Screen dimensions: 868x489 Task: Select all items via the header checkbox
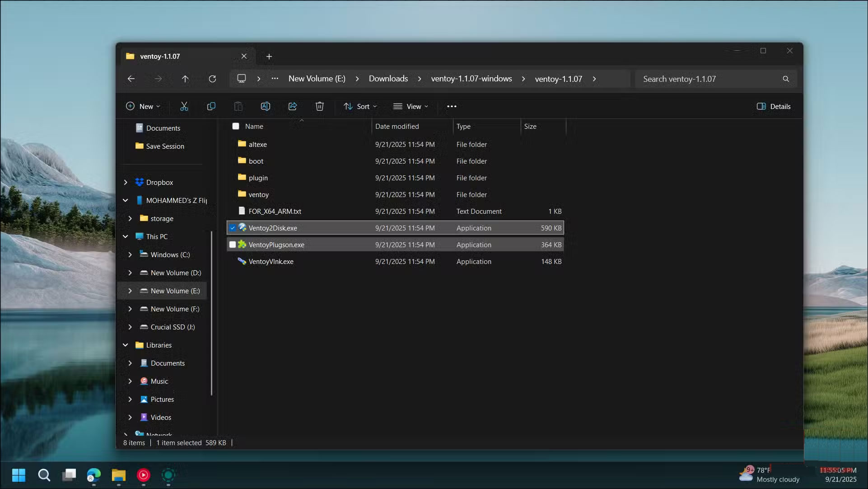point(236,126)
